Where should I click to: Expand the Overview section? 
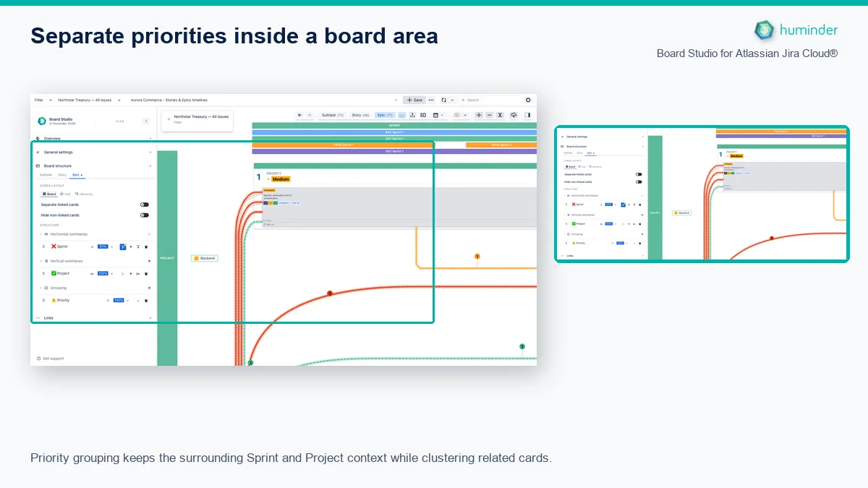coord(94,138)
